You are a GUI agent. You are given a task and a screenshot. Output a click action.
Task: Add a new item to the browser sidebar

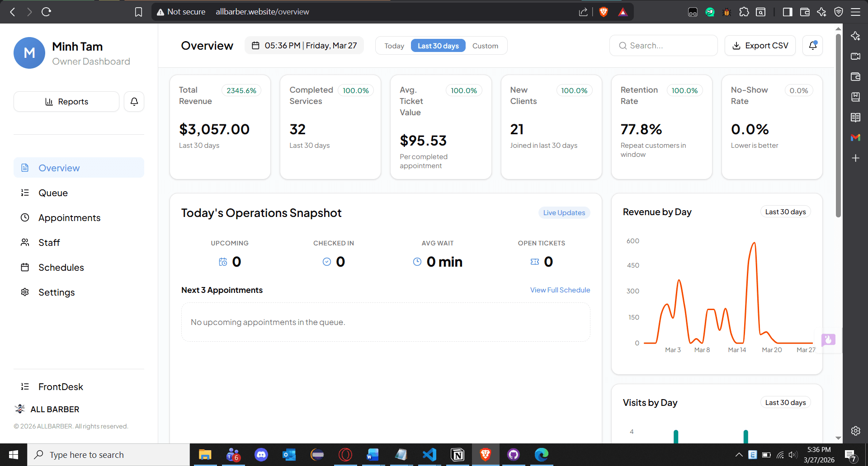pyautogui.click(x=855, y=158)
